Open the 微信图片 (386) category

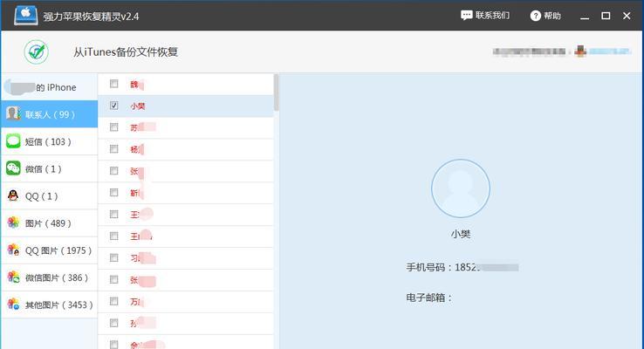[x=49, y=277]
